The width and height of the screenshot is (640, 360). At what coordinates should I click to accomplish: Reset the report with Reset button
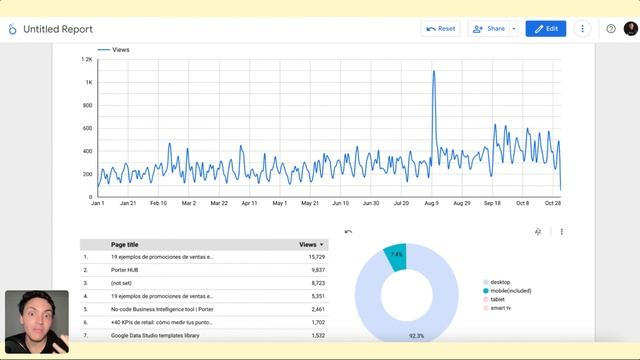440,29
